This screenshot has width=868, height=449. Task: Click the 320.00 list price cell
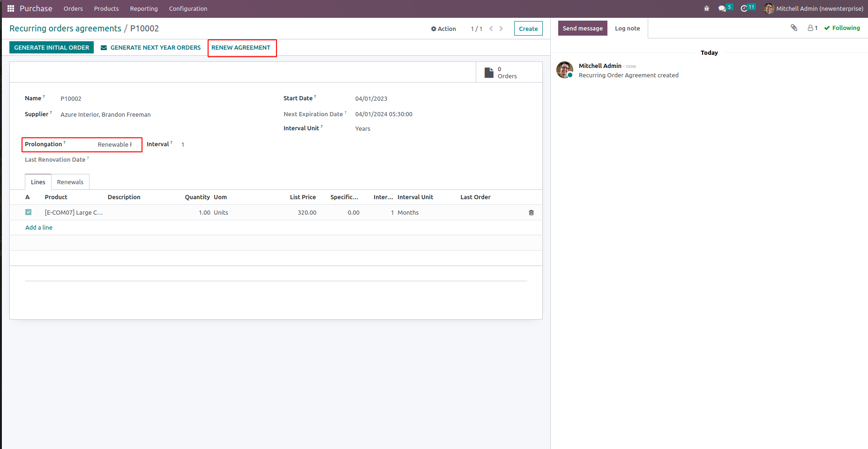pos(307,213)
